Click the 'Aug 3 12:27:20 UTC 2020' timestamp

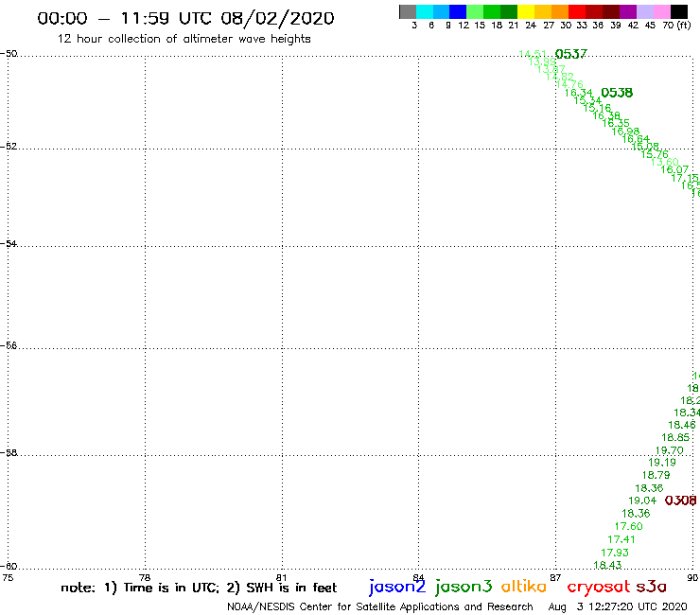(x=618, y=606)
